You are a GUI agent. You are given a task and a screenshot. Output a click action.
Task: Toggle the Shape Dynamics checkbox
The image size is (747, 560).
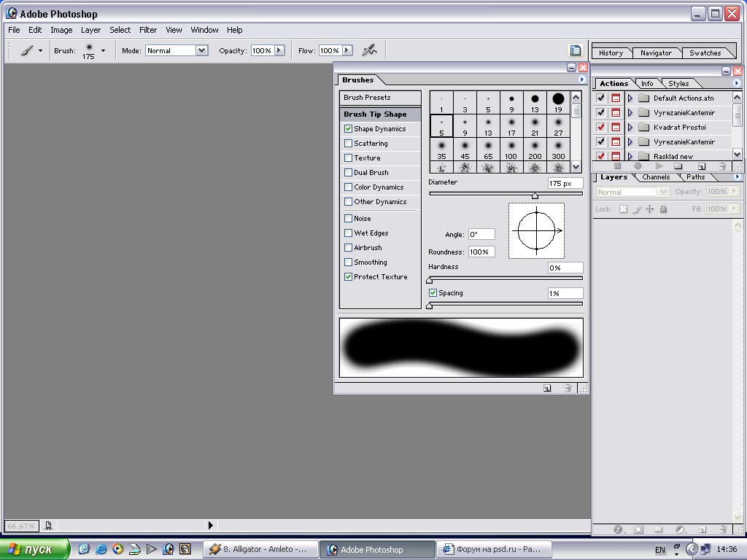(x=348, y=128)
